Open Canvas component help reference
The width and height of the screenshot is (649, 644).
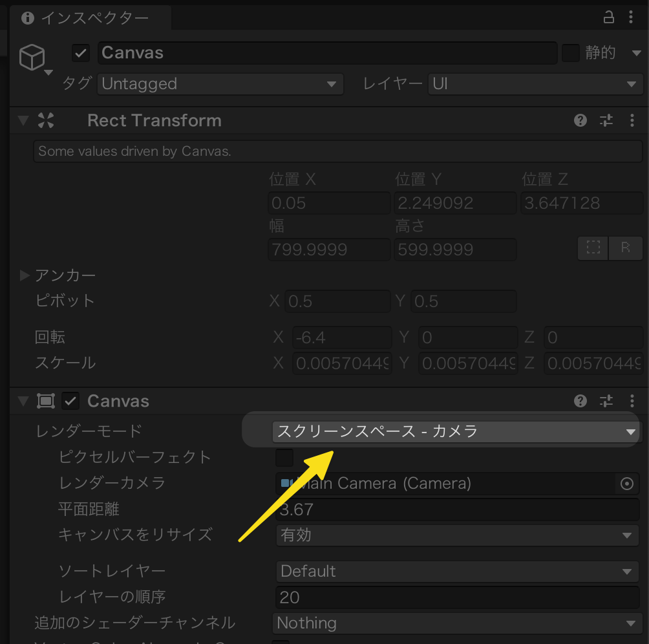(580, 401)
